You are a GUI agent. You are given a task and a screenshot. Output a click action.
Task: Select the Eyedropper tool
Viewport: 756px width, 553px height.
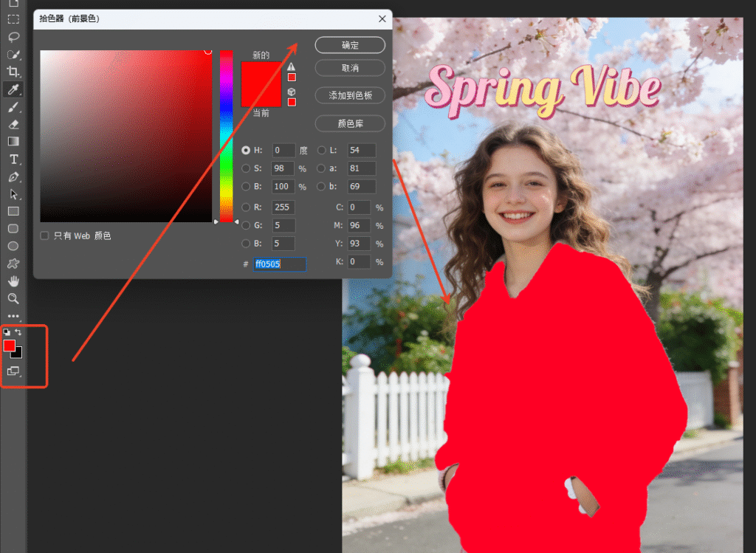pos(13,90)
